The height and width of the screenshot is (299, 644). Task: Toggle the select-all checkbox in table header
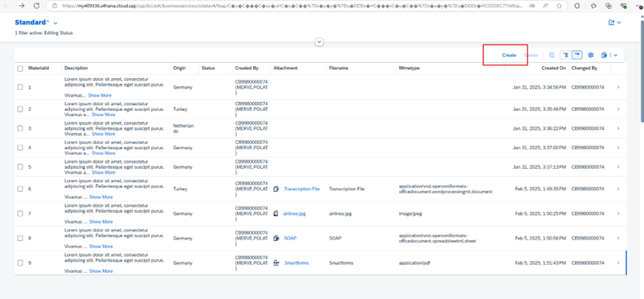pos(20,68)
